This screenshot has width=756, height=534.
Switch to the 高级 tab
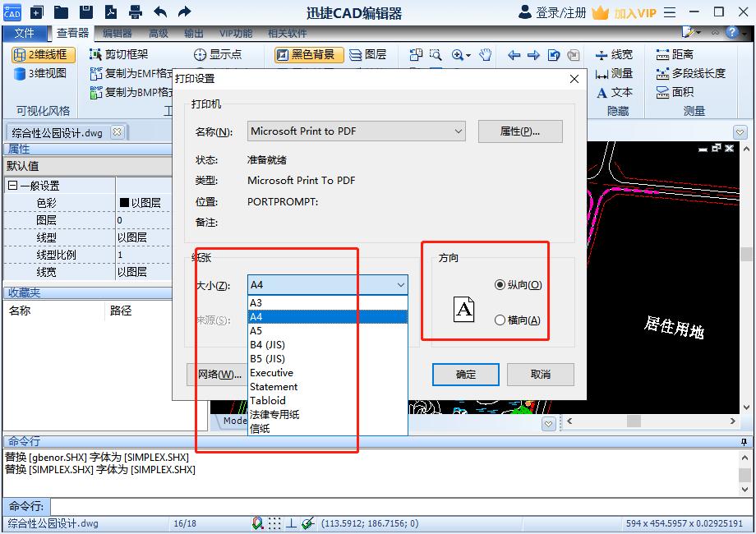point(158,33)
